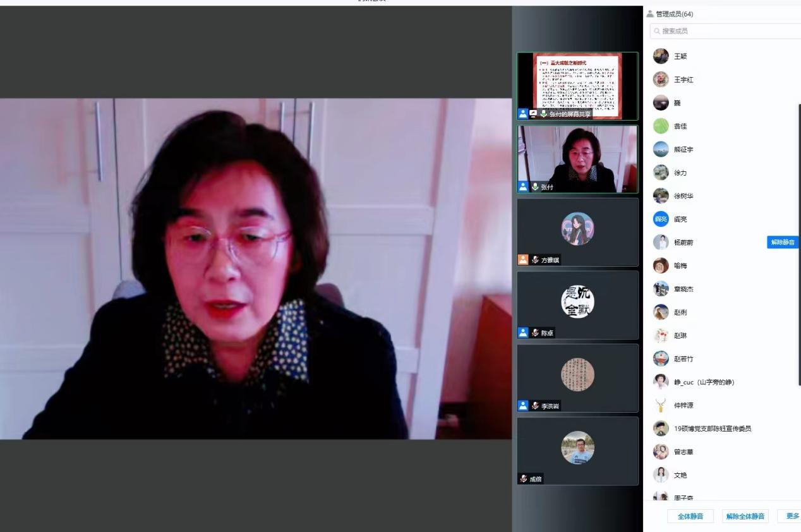Open the 更多 options menu

[x=792, y=516]
